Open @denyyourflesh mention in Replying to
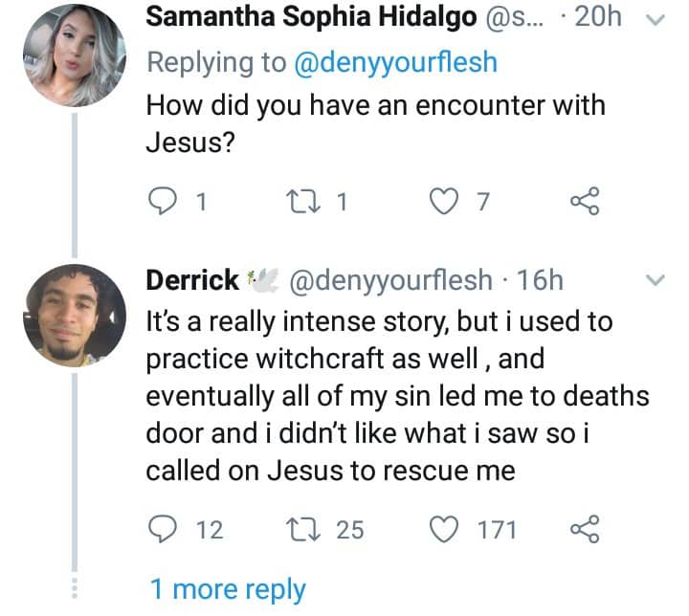Screen dimensions: 689x616 [x=393, y=63]
